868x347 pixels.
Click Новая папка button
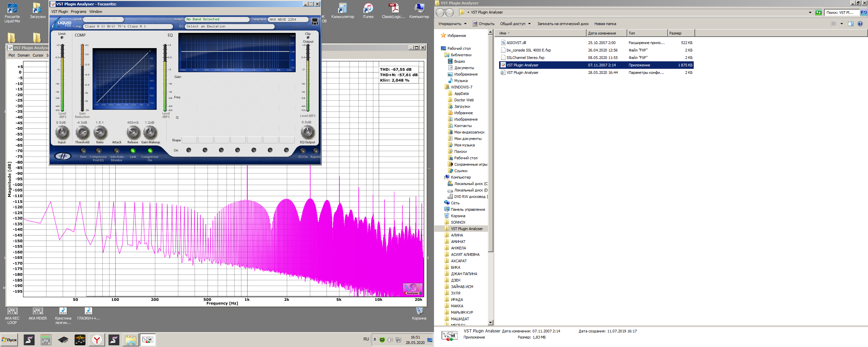click(x=605, y=24)
